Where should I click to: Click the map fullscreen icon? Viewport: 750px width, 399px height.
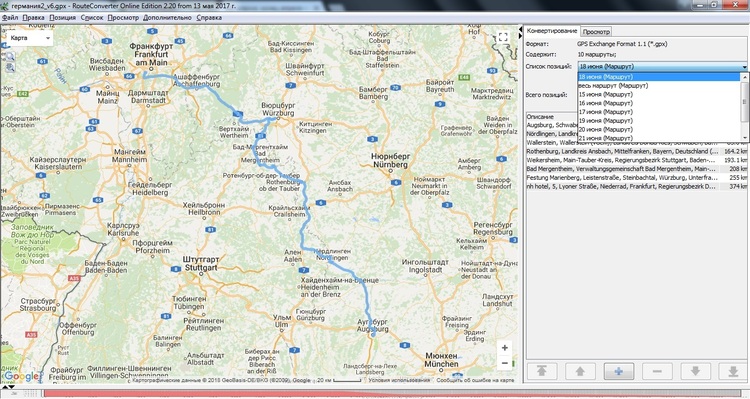(x=503, y=37)
